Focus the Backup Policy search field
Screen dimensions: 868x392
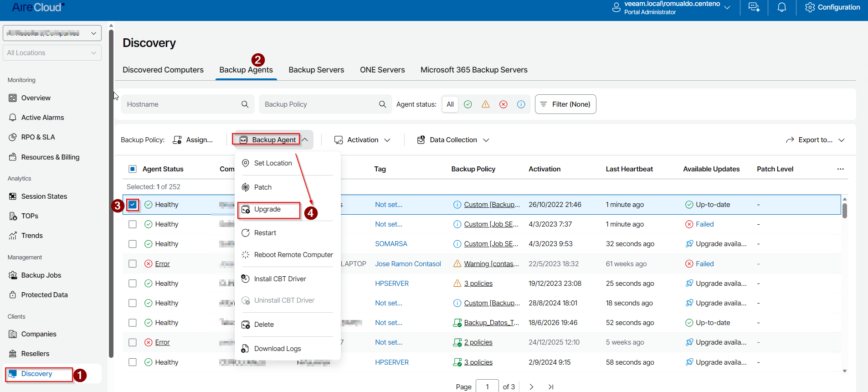click(x=325, y=104)
